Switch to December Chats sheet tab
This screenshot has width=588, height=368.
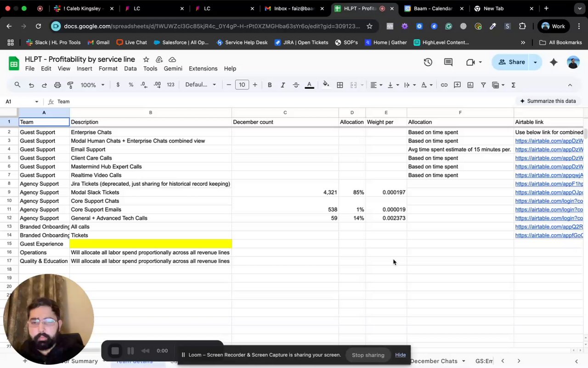pyautogui.click(x=434, y=361)
